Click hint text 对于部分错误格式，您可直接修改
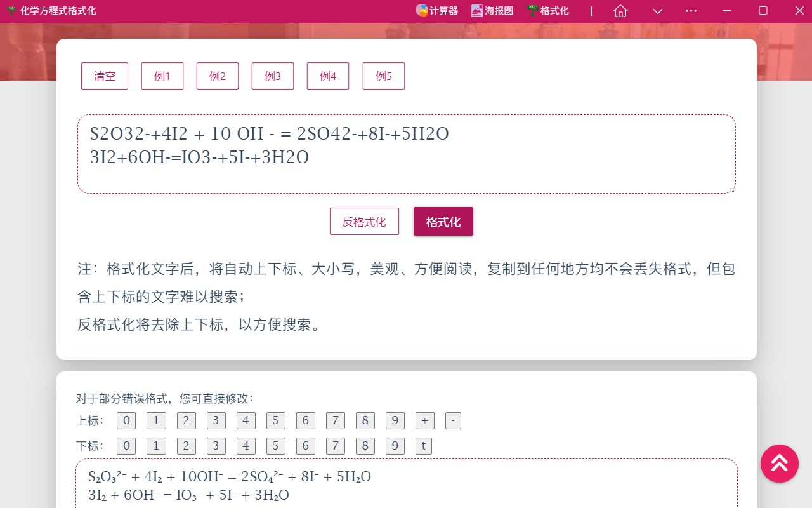 165,399
